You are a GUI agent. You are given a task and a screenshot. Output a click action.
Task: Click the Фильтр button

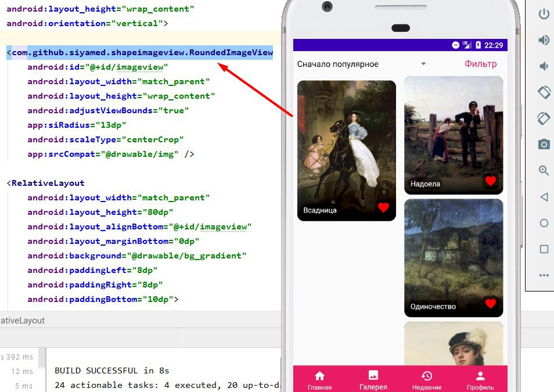480,64
